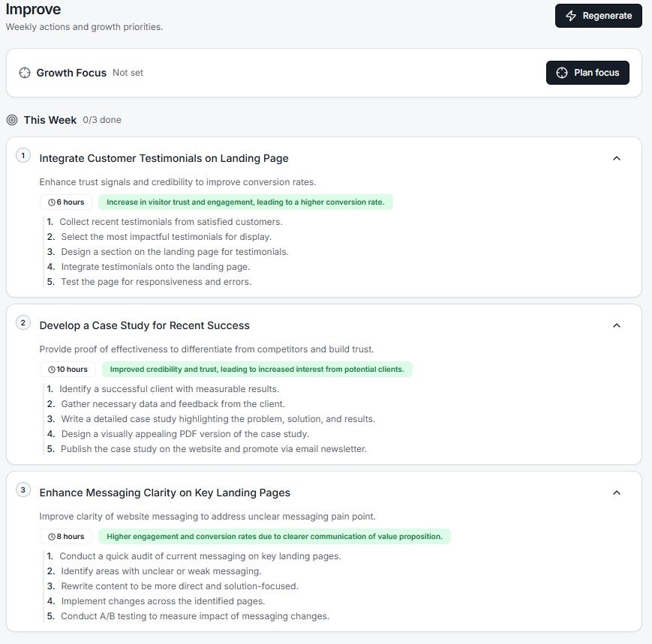Click the credibility badge on the Case Study card
Image resolution: width=652 pixels, height=644 pixels.
(257, 369)
